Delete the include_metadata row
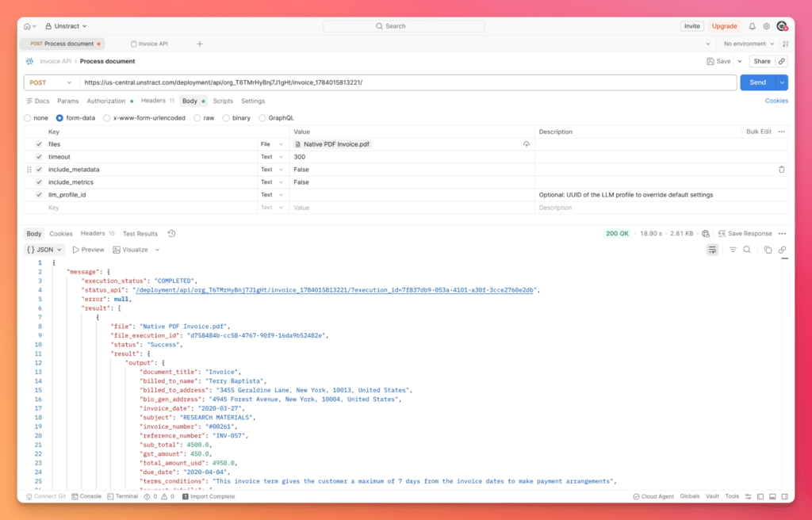 tap(781, 170)
